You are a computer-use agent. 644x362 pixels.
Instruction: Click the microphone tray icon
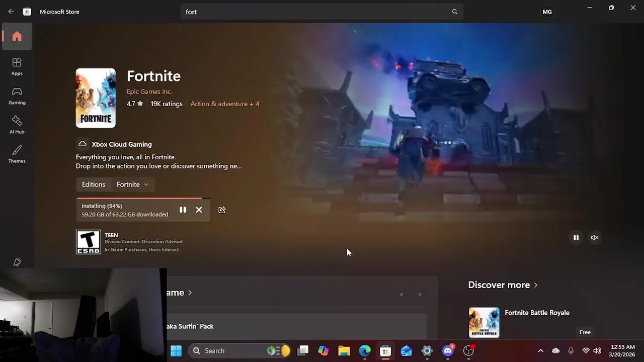571,351
